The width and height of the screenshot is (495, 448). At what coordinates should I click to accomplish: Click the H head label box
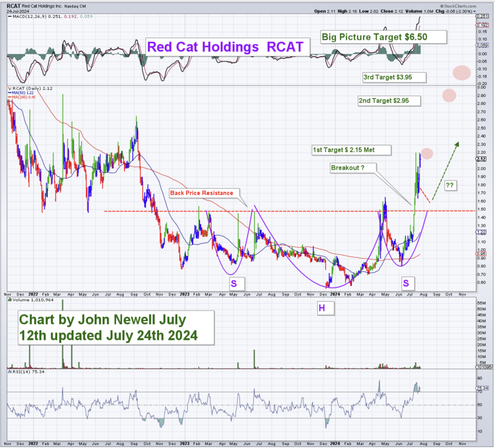click(x=325, y=307)
